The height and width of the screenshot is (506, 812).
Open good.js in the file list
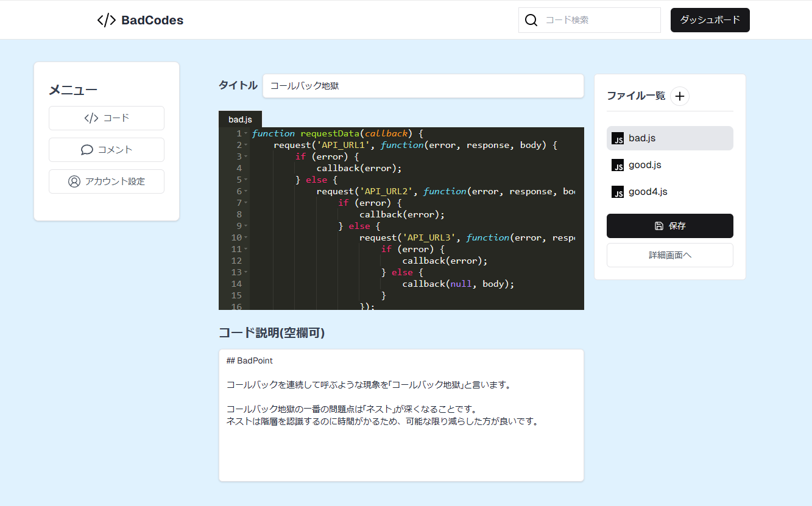(x=670, y=165)
